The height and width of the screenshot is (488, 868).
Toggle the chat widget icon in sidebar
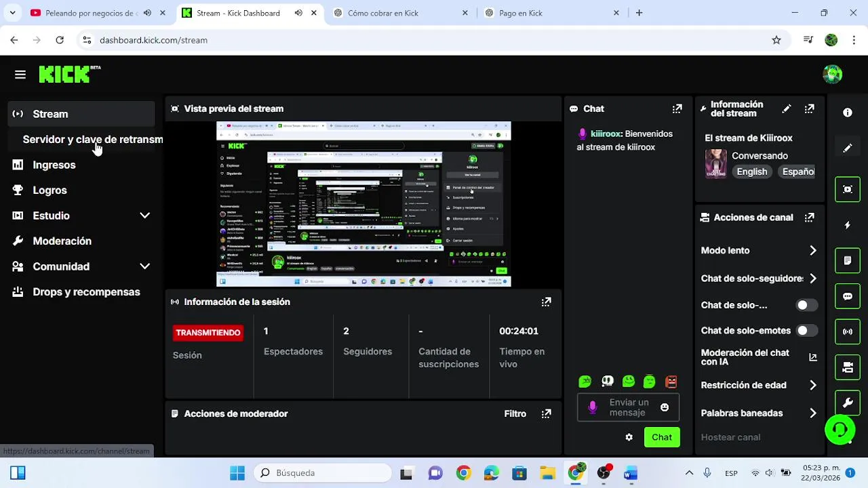pos(848,296)
